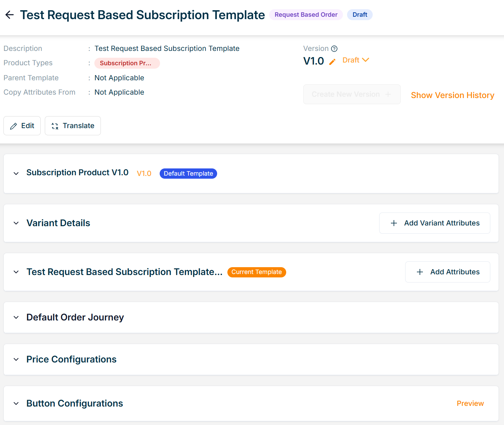
Task: Click the Translate button
Action: point(73,126)
